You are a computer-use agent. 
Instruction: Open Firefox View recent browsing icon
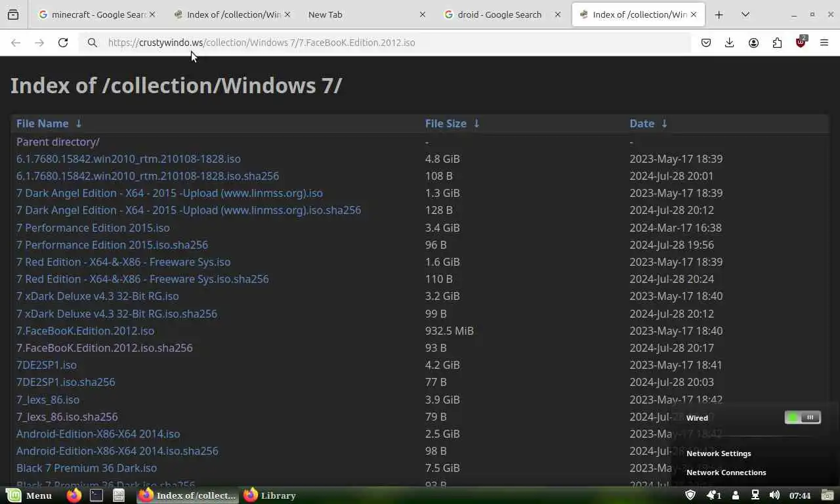[x=13, y=14]
